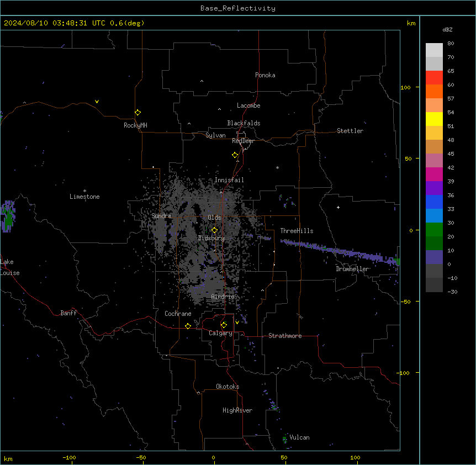Click the yellow V marker northwest of RockyMH
Viewport: 476px width, 465px height.
(x=97, y=102)
